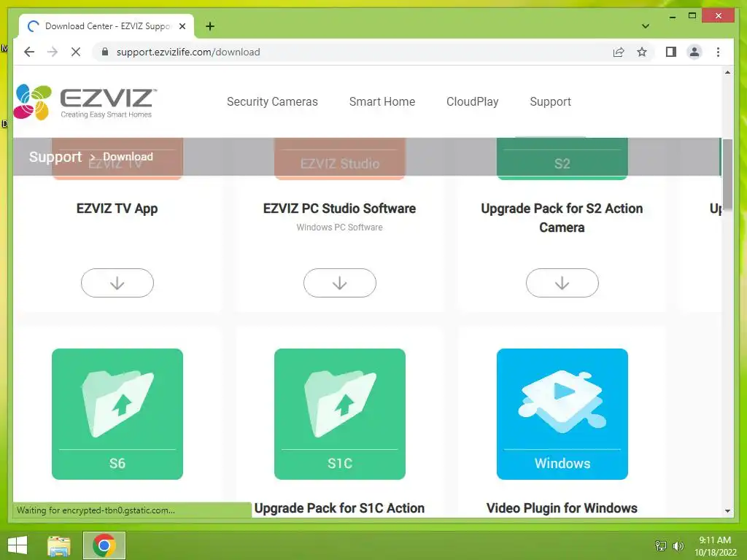747x560 pixels.
Task: Click the Windows video plugin tile
Action: point(562,414)
